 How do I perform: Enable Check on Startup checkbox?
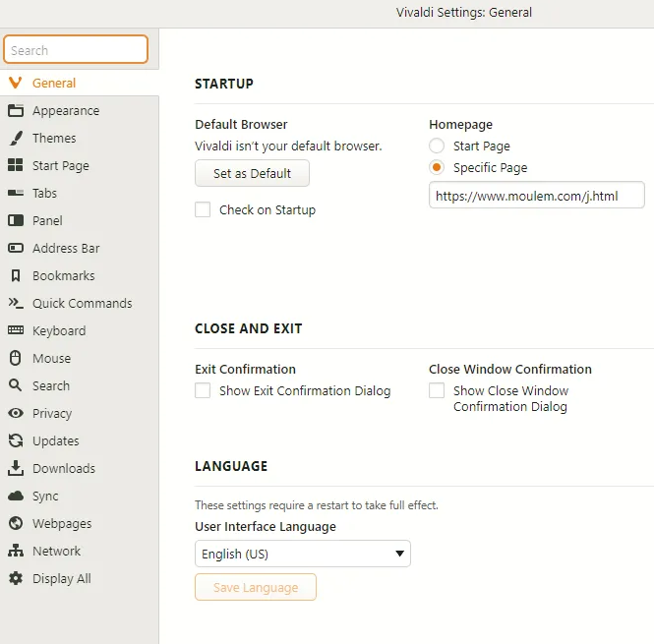tap(203, 209)
